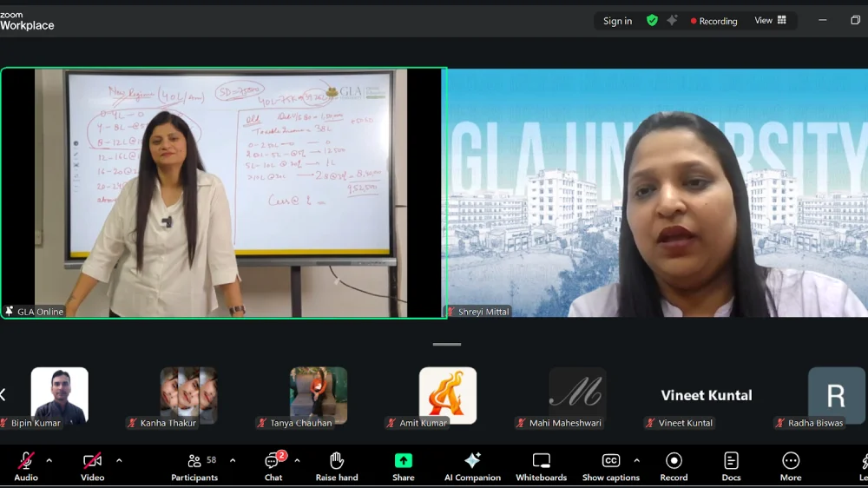This screenshot has width=868, height=488.
Task: Unmute microphone using Audio button
Action: point(26,465)
